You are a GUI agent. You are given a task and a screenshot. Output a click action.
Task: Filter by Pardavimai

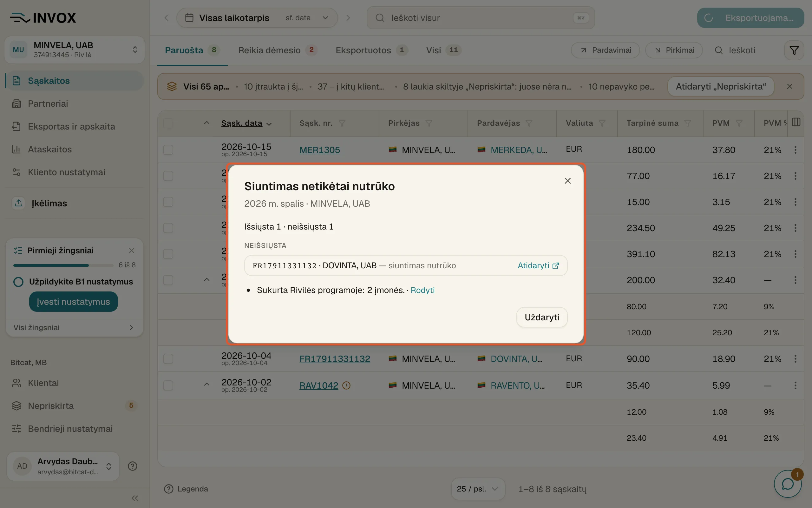pos(605,50)
